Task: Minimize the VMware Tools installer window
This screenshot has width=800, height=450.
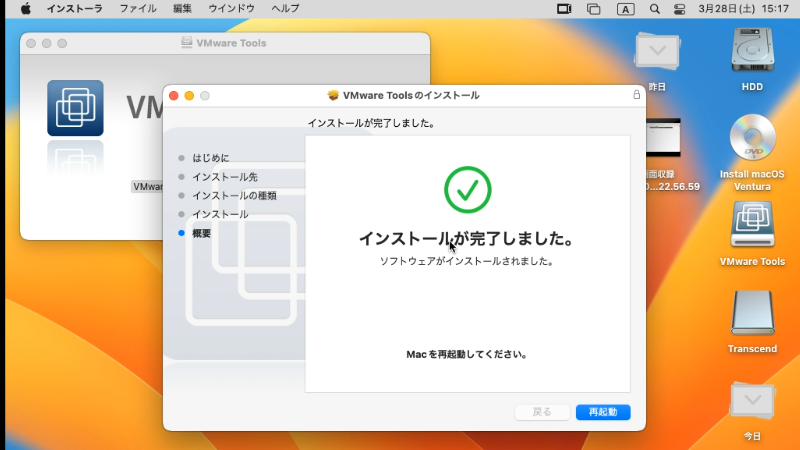Action: (189, 95)
